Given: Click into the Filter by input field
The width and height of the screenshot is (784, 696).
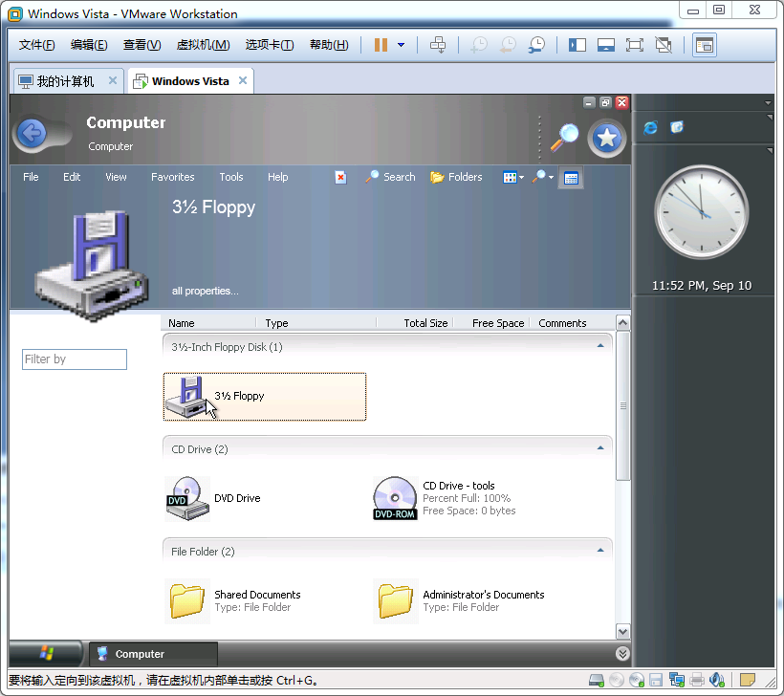Looking at the screenshot, I should coord(74,359).
